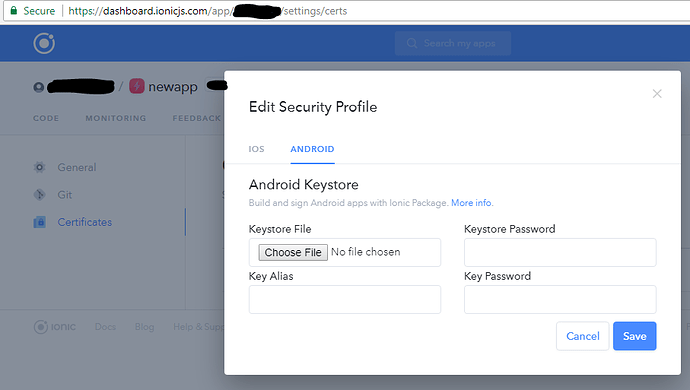Click the newapp lightning bolt icon
The image size is (690, 390).
tap(137, 86)
